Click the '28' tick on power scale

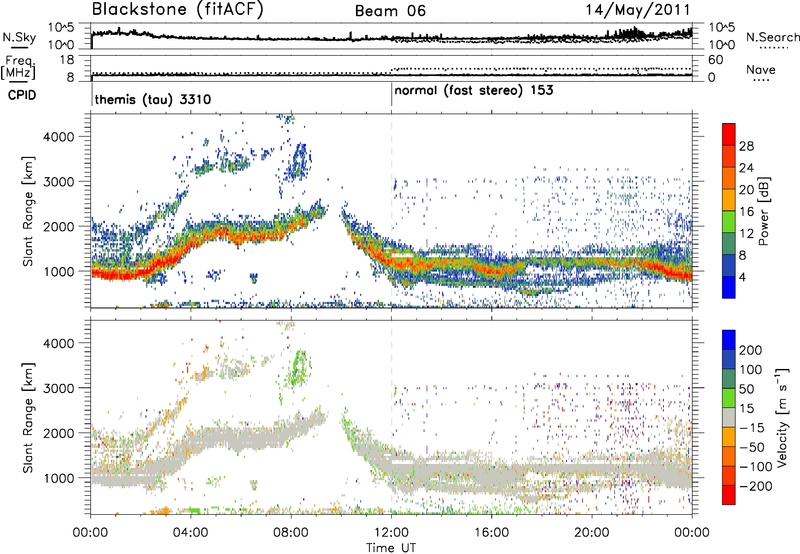746,146
